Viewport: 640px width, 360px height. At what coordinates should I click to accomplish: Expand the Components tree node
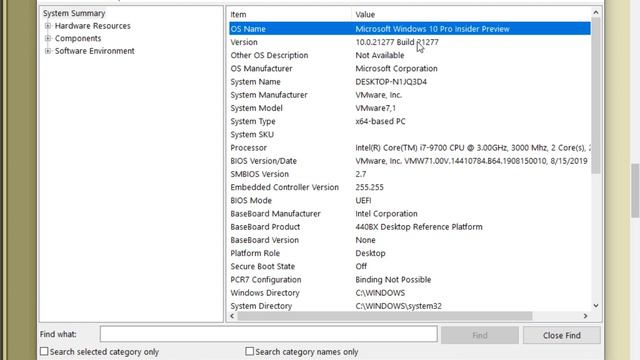point(48,38)
